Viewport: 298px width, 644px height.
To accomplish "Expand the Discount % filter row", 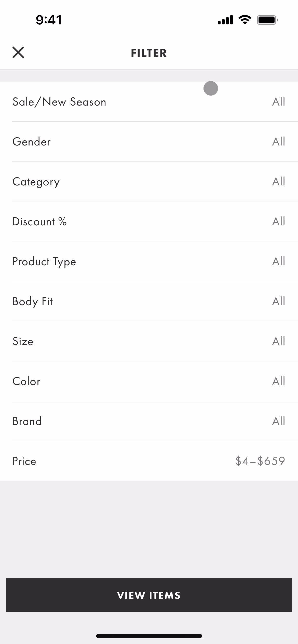I will click(x=149, y=221).
